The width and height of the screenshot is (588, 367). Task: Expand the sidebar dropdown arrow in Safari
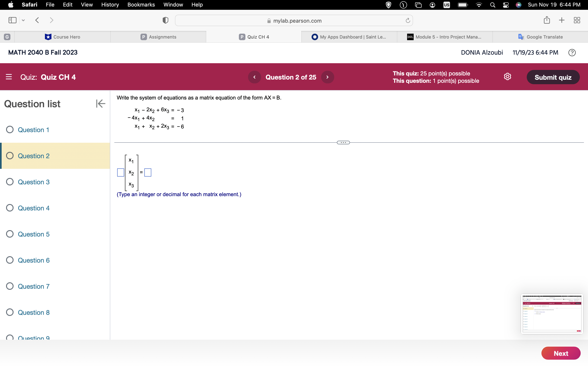pyautogui.click(x=23, y=20)
